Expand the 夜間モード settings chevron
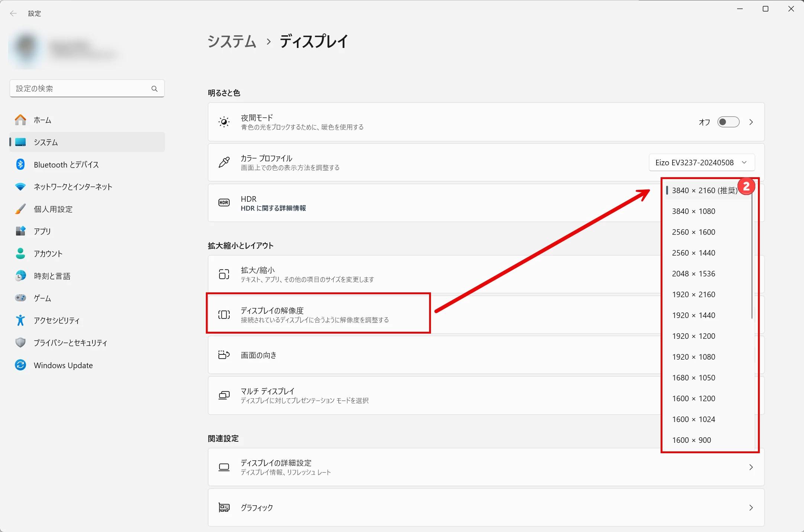This screenshot has width=804, height=532. coord(751,122)
